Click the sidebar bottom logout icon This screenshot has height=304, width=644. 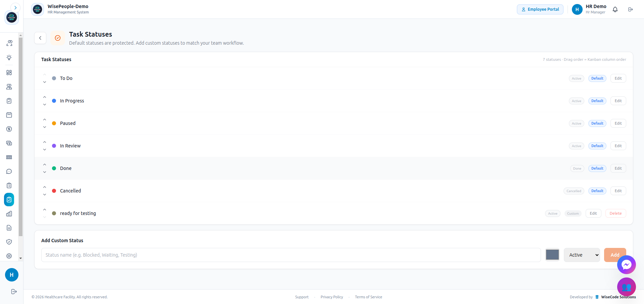(14, 292)
